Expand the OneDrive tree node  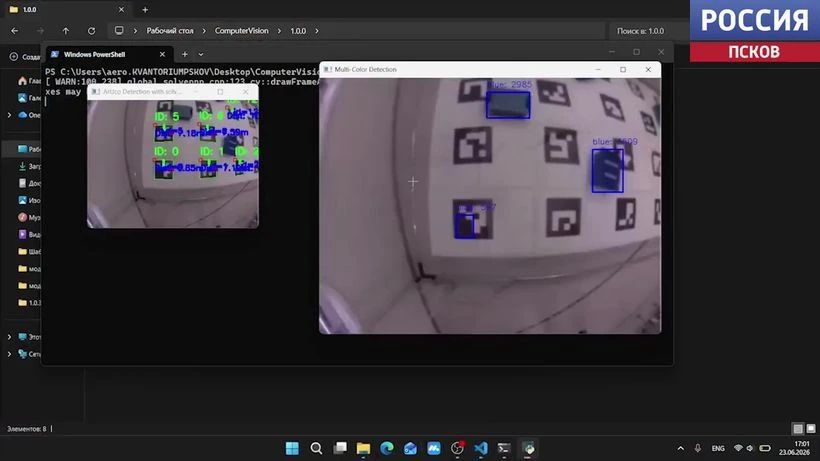(x=9, y=115)
